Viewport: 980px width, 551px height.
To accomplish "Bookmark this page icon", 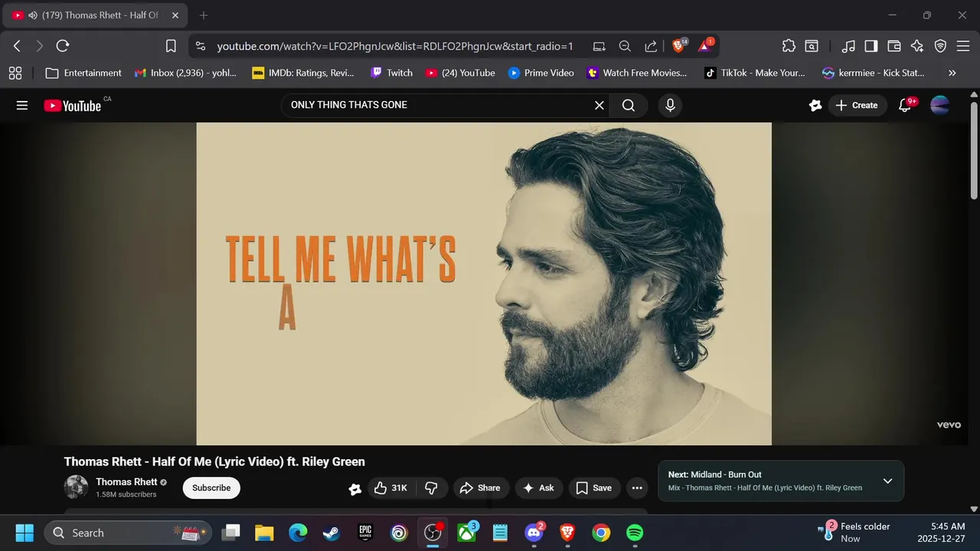I will (x=171, y=46).
